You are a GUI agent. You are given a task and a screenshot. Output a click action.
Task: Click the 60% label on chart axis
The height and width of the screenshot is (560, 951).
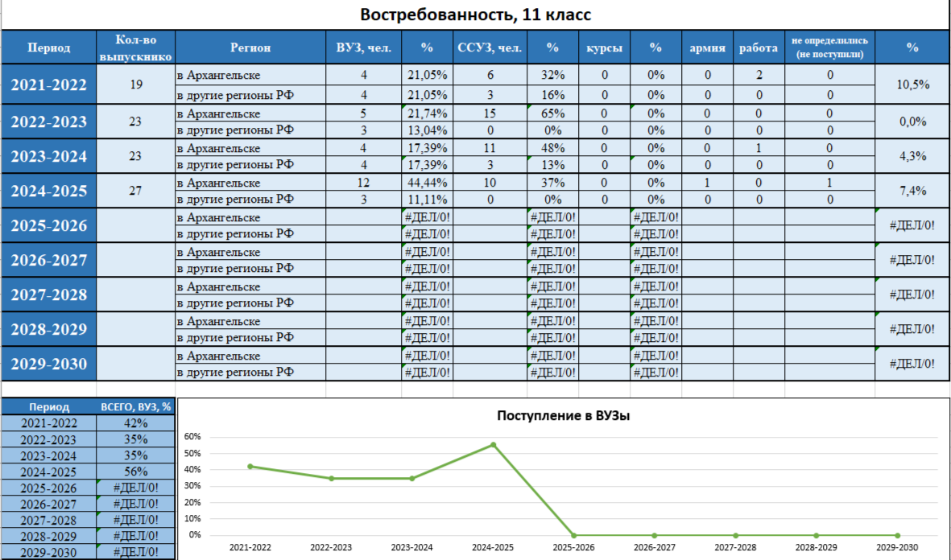tap(192, 437)
